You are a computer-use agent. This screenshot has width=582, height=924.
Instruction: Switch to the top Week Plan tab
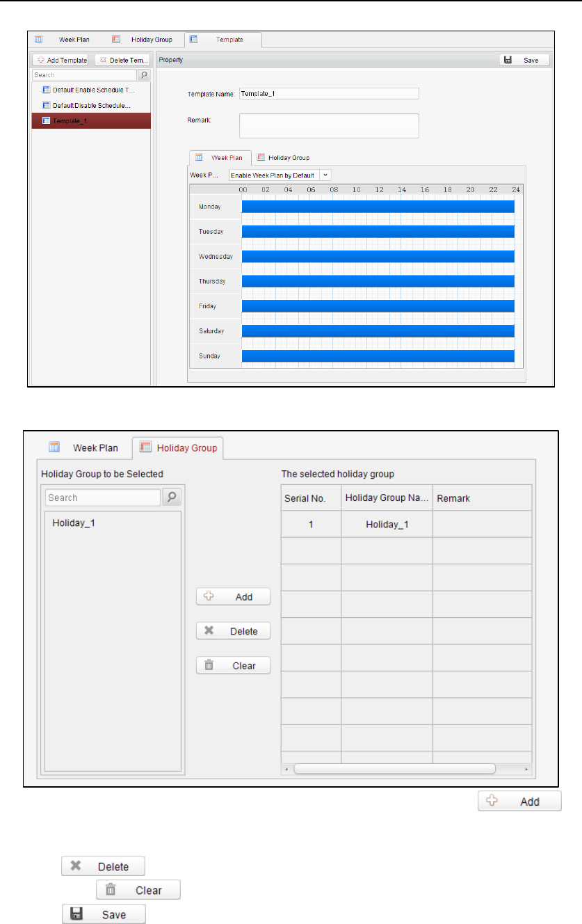pyautogui.click(x=63, y=40)
